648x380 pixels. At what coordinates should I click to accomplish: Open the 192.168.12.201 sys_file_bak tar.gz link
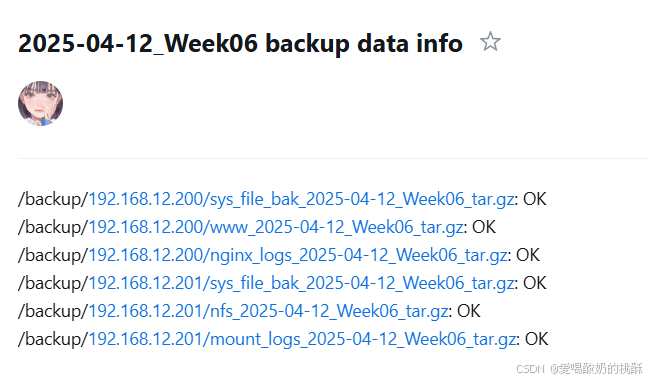(301, 284)
